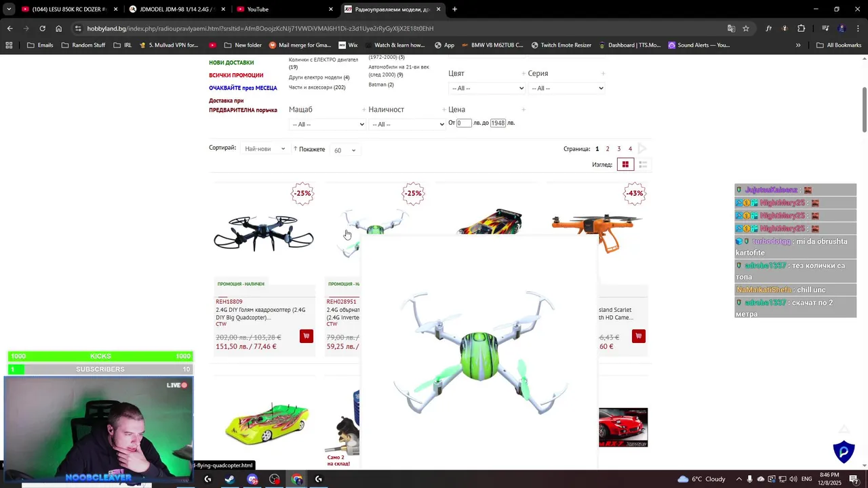Open the Наличност filter dropdown
The image size is (868, 488).
[407, 124]
